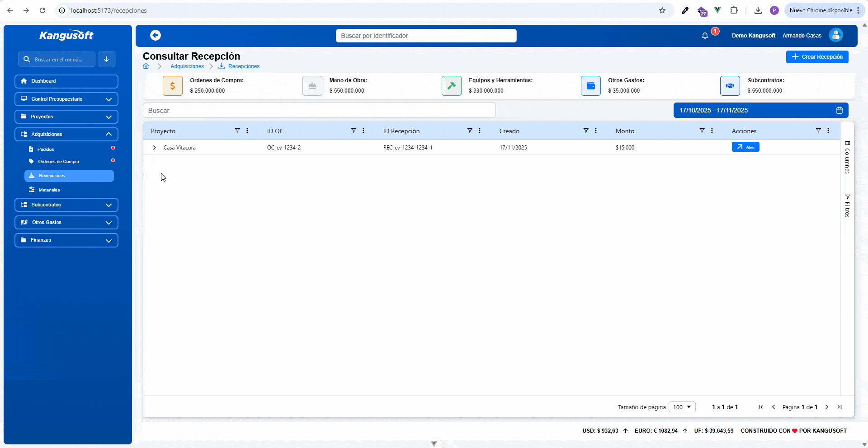Image resolution: width=868 pixels, height=448 pixels.
Task: Expand the Finanzas menu
Action: (x=66, y=240)
